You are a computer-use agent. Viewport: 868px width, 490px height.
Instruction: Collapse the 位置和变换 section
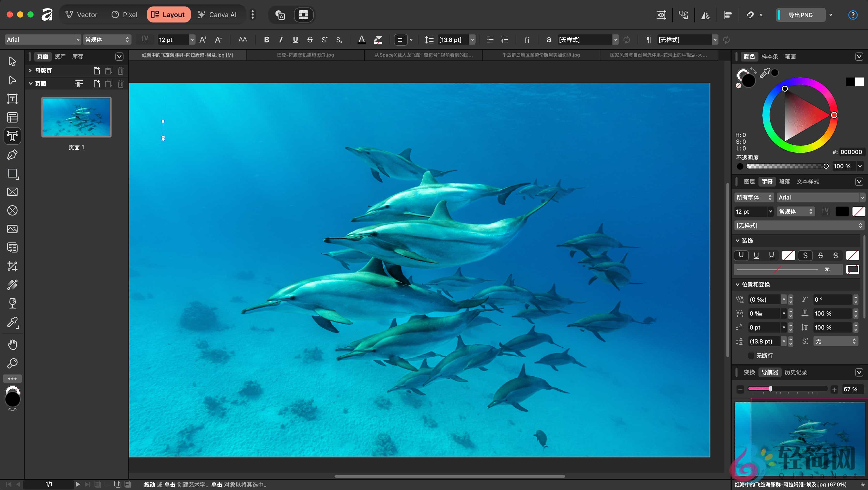pos(738,285)
